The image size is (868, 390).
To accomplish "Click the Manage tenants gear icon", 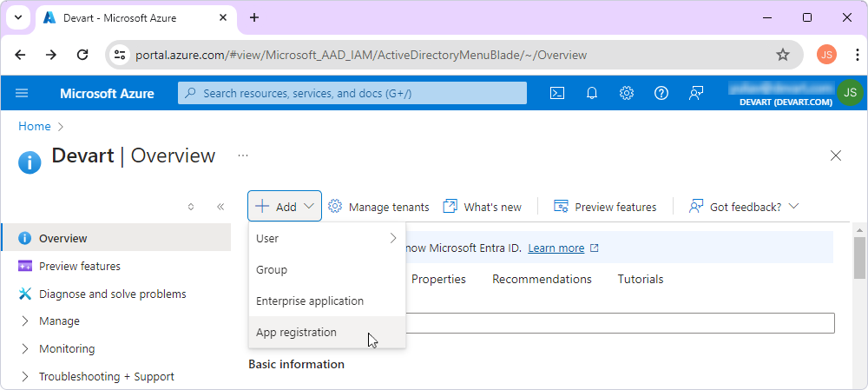I will (x=335, y=206).
